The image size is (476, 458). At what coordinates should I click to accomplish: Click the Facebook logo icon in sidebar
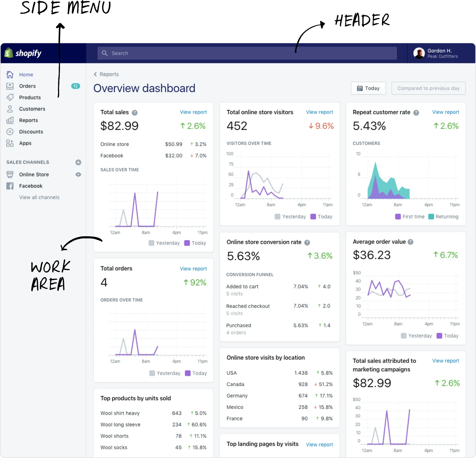10,186
